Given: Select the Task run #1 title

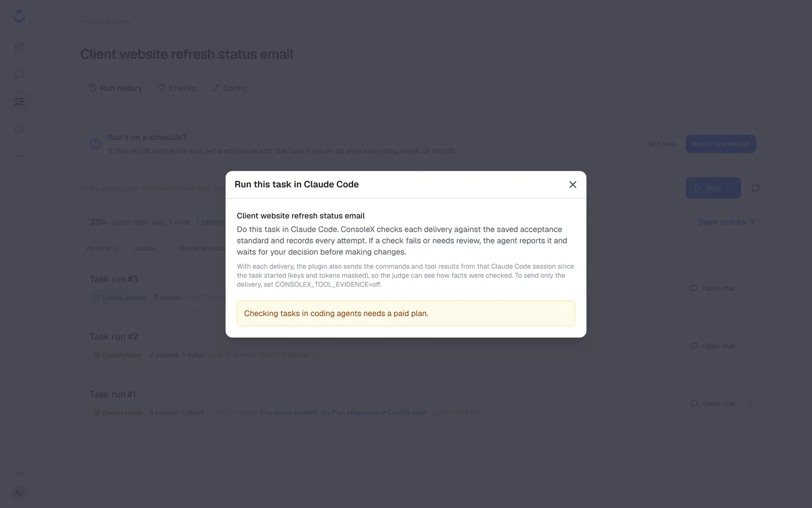Looking at the screenshot, I should point(113,395).
